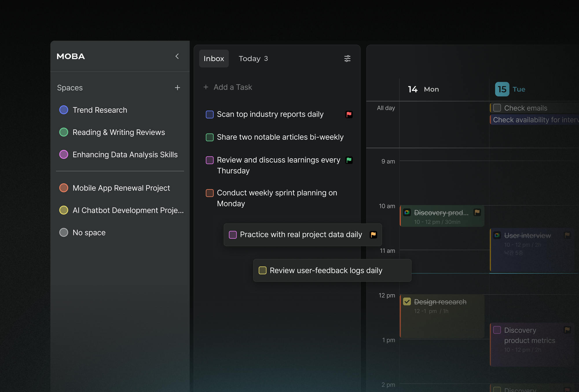The width and height of the screenshot is (579, 392).
Task: Check Conduct weekly sprint planning task
Action: [210, 193]
